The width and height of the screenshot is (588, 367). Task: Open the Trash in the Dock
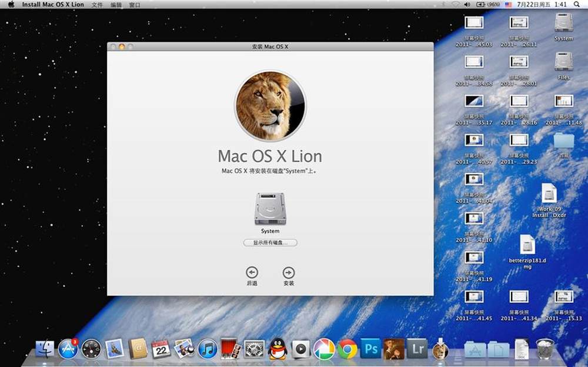(545, 349)
